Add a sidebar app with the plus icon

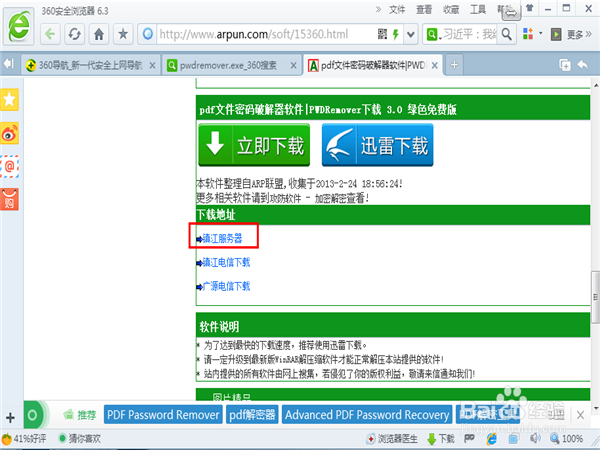[10, 417]
